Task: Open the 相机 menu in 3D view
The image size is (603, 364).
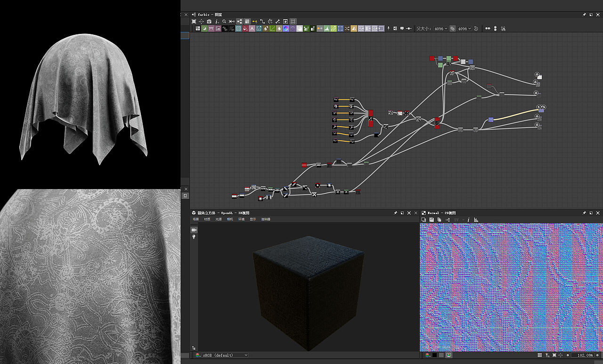Action: point(230,219)
